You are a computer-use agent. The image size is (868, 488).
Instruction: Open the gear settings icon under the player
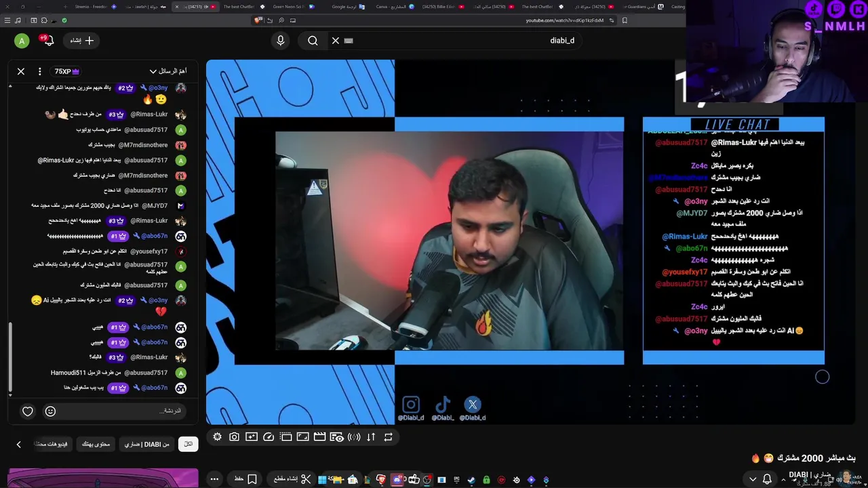point(217,437)
